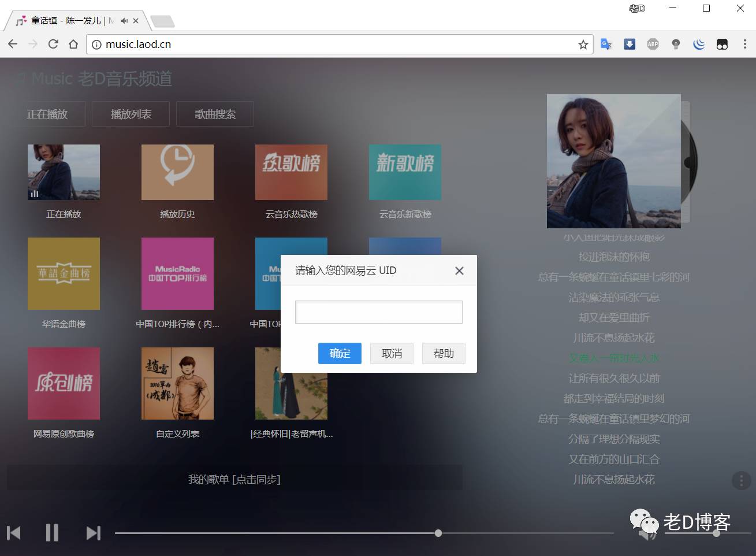Open the blue swirl extension icon
The height and width of the screenshot is (556, 756).
pyautogui.click(x=699, y=44)
